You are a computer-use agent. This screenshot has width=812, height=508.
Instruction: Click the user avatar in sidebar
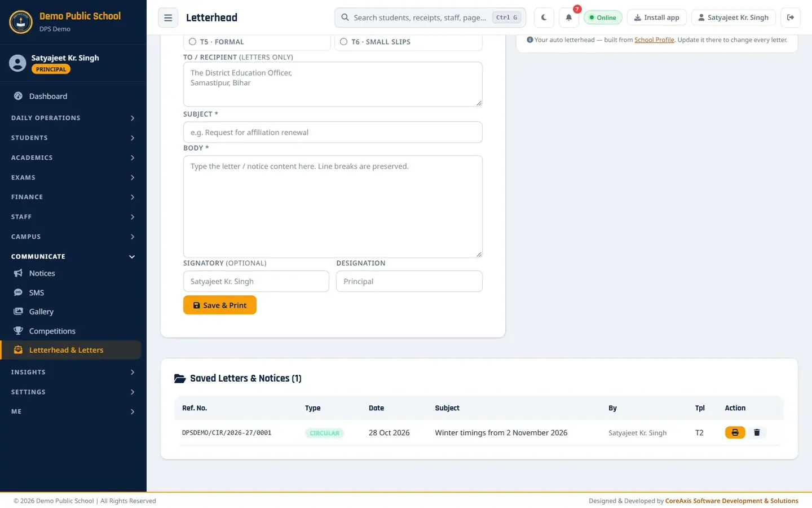click(x=17, y=63)
